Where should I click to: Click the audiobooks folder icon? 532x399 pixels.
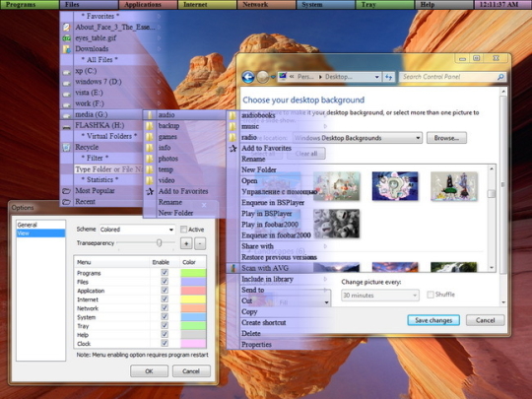coord(233,115)
